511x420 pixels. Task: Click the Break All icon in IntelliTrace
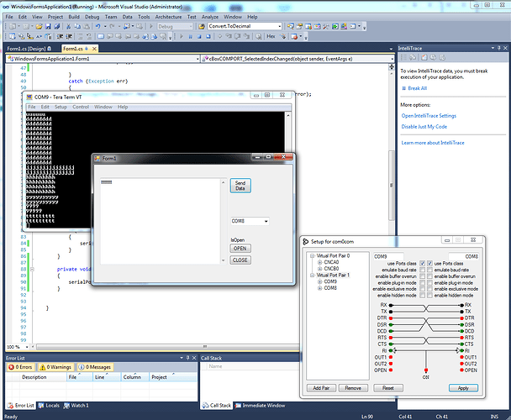point(405,88)
